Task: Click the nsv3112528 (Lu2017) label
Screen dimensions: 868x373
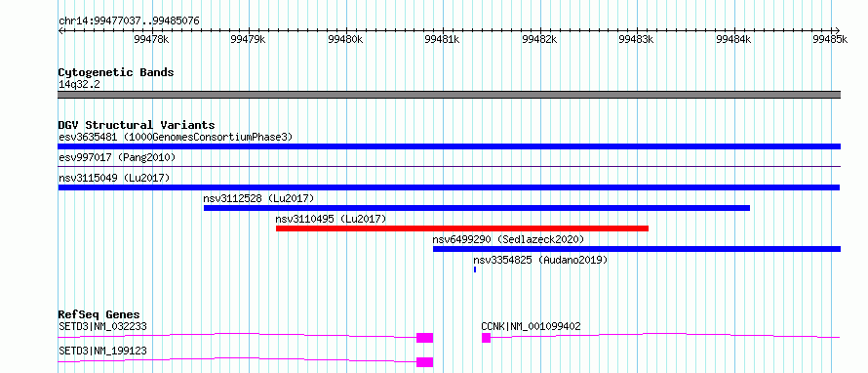Action: [x=259, y=198]
